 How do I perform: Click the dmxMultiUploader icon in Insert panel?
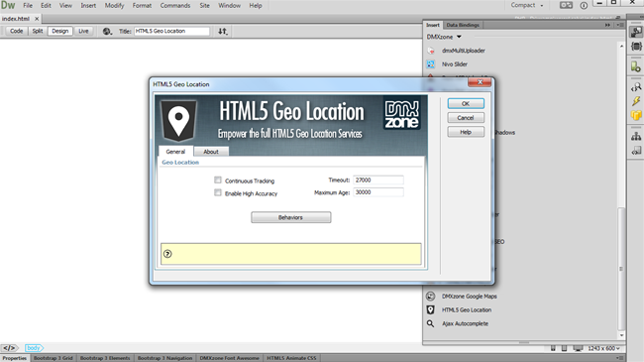click(x=430, y=51)
